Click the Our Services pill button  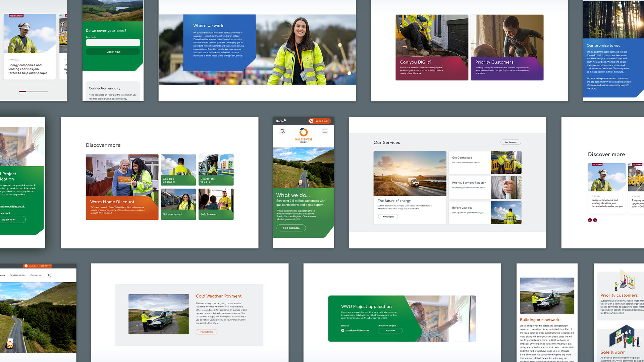coord(511,142)
